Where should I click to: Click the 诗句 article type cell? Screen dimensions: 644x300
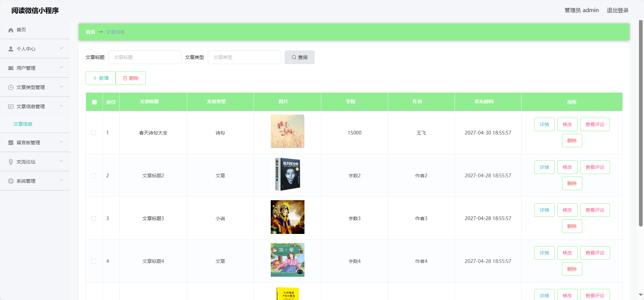[220, 133]
